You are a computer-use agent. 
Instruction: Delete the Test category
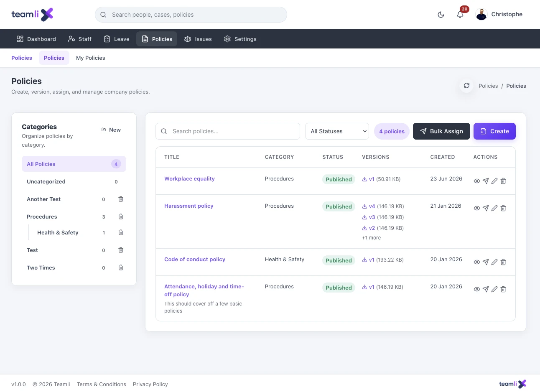coord(121,250)
